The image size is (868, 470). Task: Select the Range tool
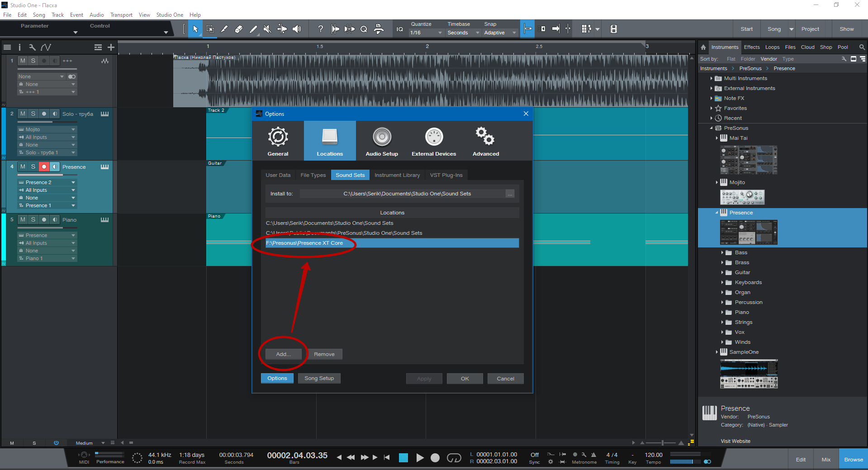210,29
